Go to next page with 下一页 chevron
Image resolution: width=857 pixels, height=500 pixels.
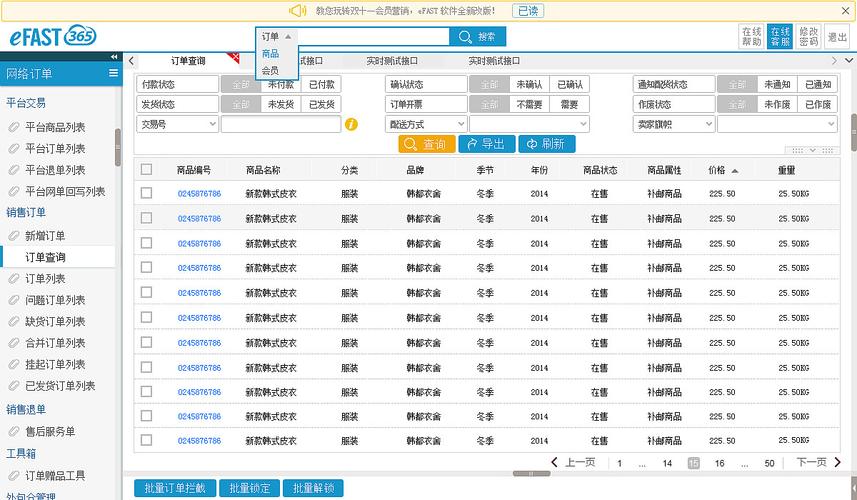pyautogui.click(x=837, y=462)
